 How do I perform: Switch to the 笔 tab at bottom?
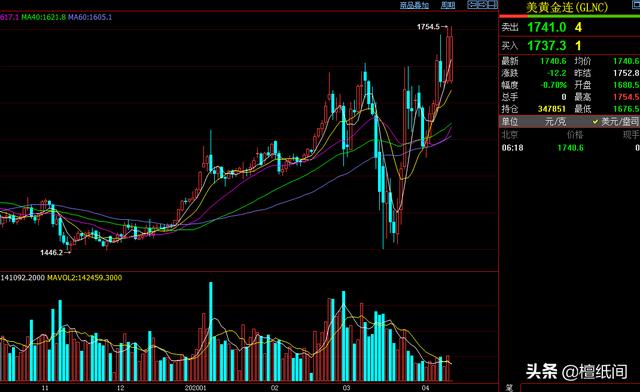click(509, 388)
